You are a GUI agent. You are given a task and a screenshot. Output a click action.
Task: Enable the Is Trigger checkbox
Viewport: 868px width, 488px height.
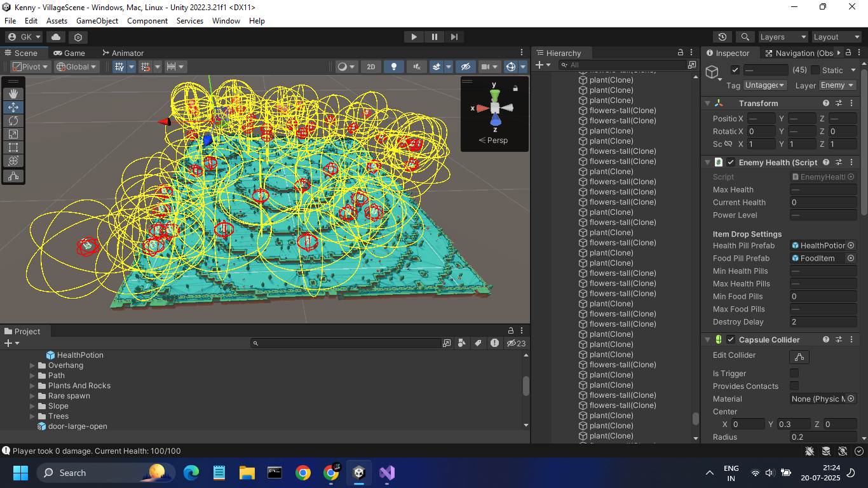click(794, 374)
